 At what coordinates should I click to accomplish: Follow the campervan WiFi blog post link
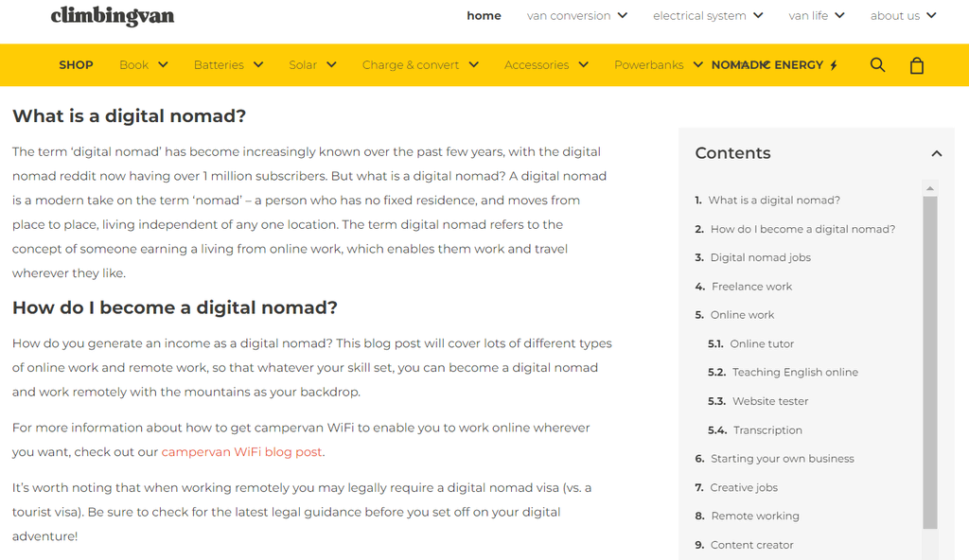click(241, 452)
